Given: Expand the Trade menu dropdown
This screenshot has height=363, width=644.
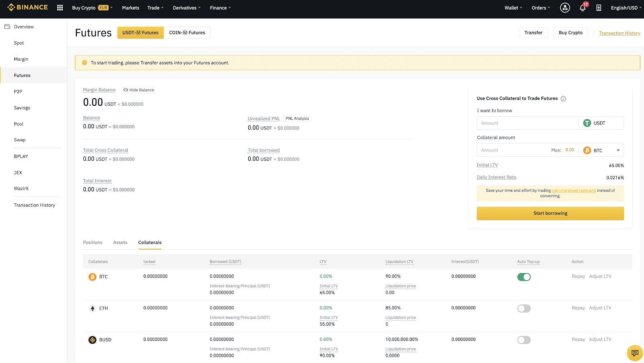Looking at the screenshot, I should tap(155, 8).
